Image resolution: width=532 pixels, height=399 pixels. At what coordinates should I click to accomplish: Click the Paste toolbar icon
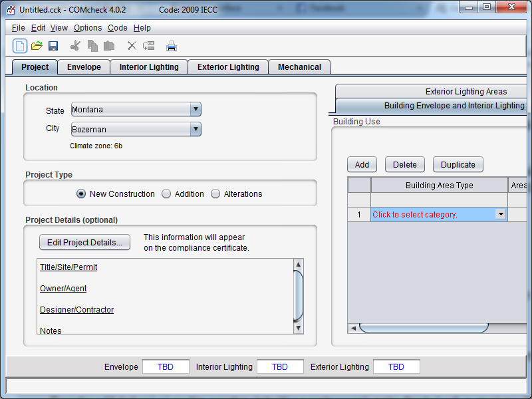click(108, 45)
